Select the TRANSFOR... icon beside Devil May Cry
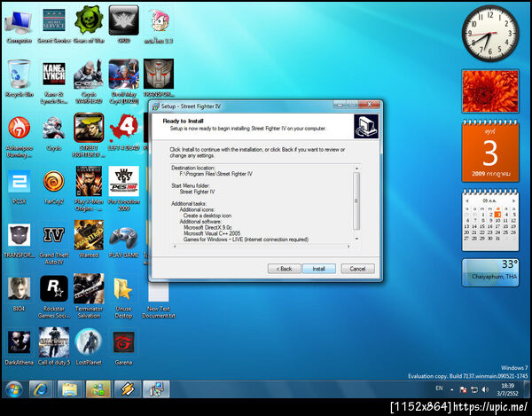532x416 pixels. click(x=159, y=78)
